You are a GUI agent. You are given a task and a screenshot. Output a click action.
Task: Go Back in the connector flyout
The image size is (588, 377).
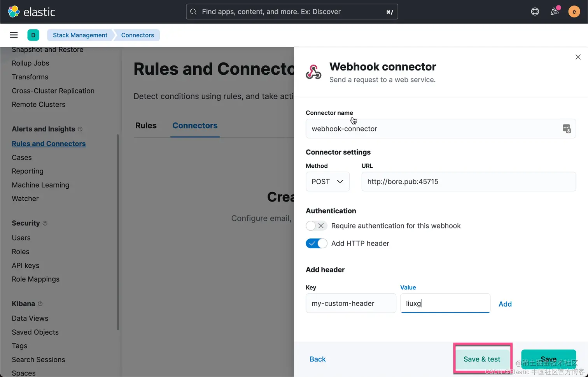pos(318,359)
